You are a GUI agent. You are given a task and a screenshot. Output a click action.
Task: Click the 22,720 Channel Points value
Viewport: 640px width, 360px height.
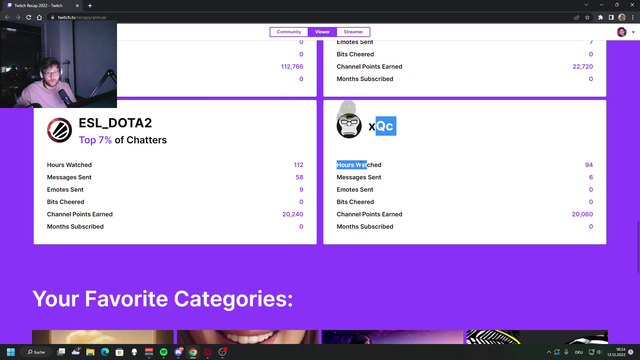pos(582,67)
